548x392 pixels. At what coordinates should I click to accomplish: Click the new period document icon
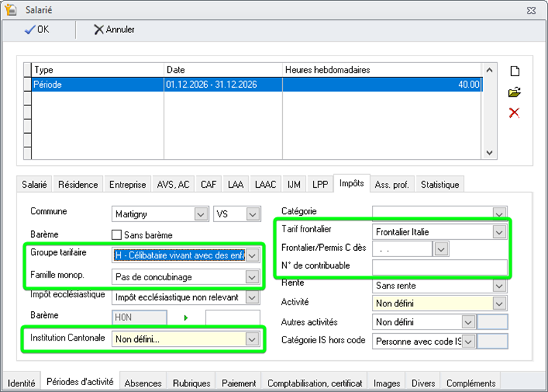(514, 71)
